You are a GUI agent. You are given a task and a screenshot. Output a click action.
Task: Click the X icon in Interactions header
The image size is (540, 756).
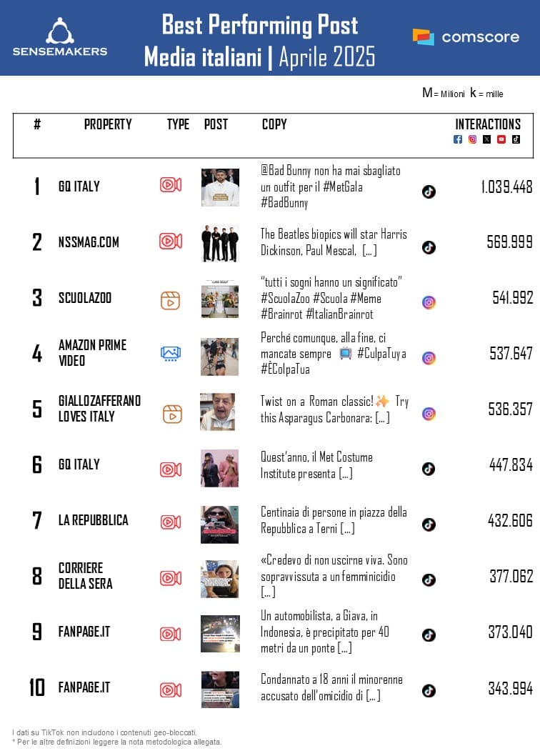click(x=486, y=139)
